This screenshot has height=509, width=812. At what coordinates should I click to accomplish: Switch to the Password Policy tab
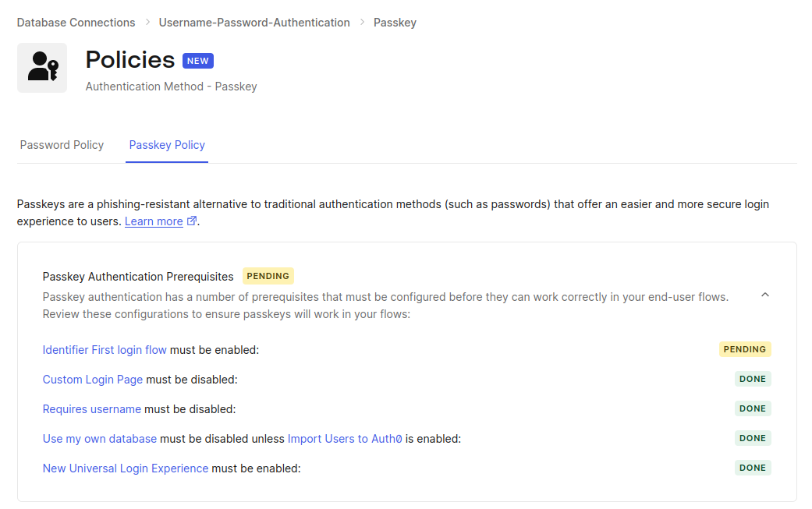(62, 145)
